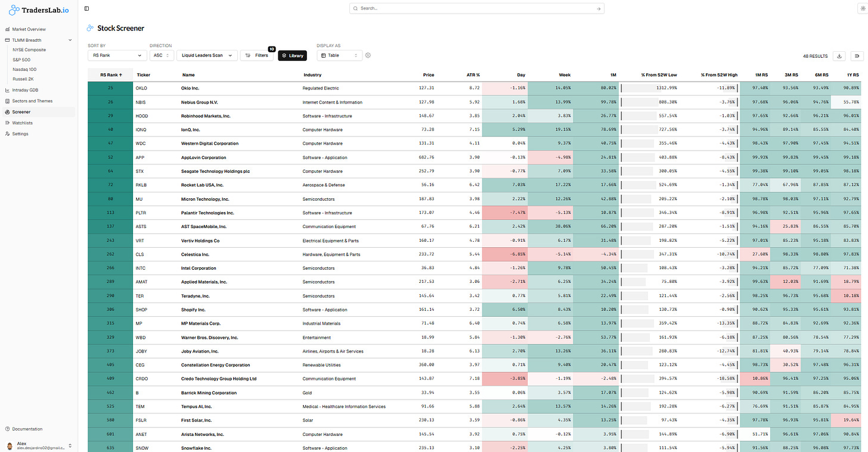This screenshot has height=452, width=868.
Task: Sort by the ATR % column header
Action: (x=473, y=75)
